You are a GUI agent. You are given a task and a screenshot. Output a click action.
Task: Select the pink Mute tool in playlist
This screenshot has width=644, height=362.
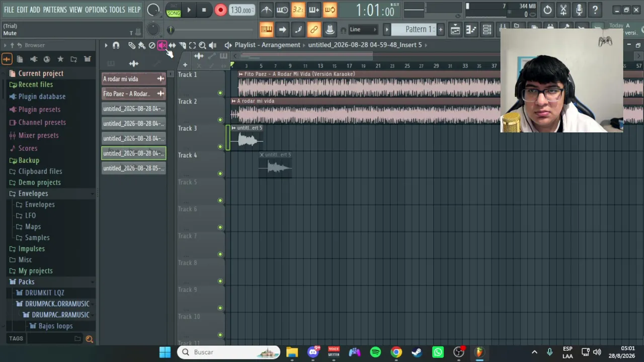[x=162, y=45]
